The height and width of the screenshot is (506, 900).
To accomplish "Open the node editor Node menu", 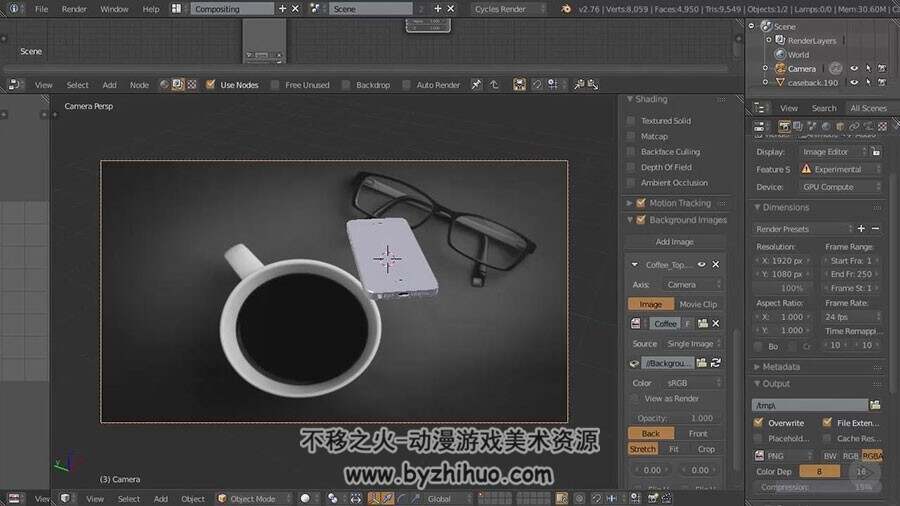I will click(139, 85).
